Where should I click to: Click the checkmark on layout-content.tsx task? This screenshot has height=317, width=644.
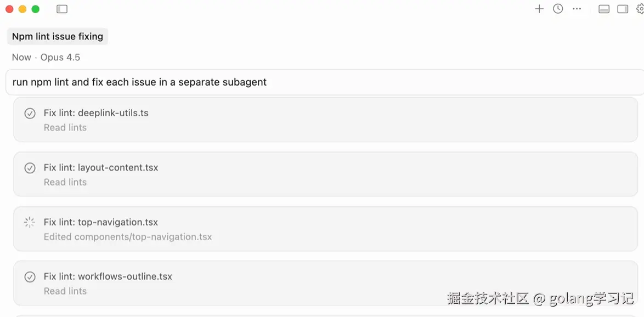pos(29,168)
